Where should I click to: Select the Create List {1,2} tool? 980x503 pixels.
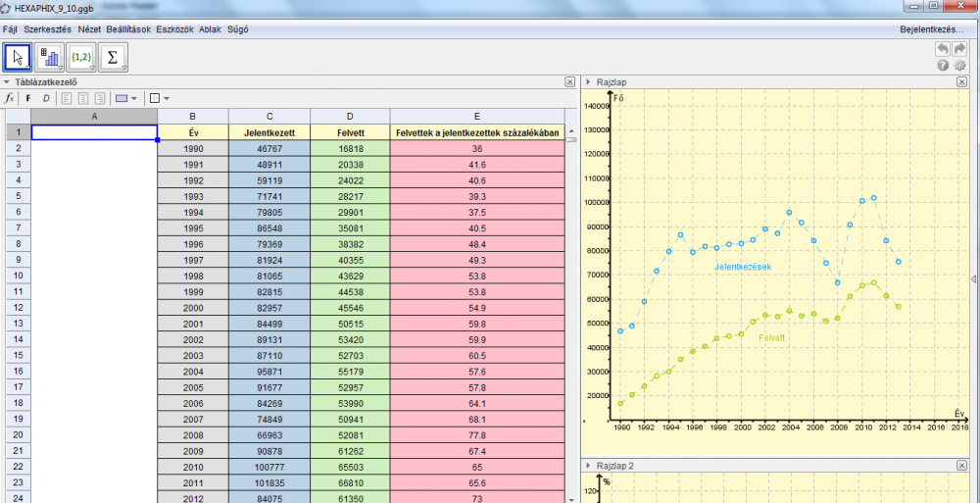80,58
